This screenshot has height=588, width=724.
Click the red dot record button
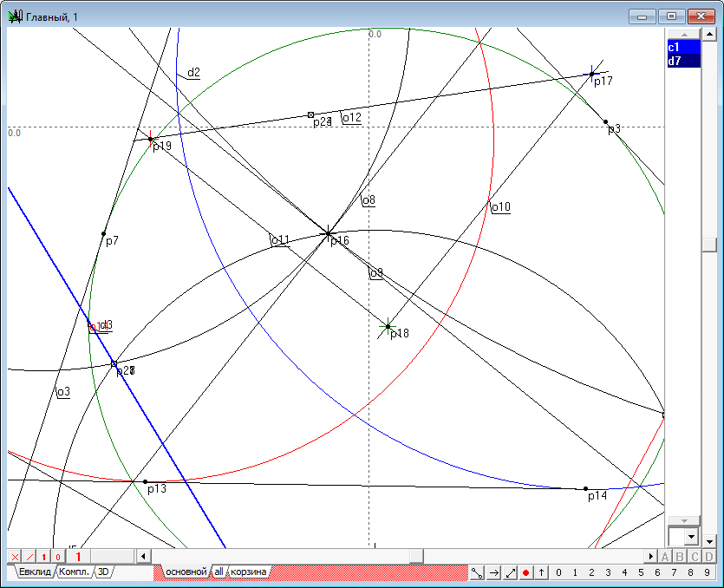[525, 572]
